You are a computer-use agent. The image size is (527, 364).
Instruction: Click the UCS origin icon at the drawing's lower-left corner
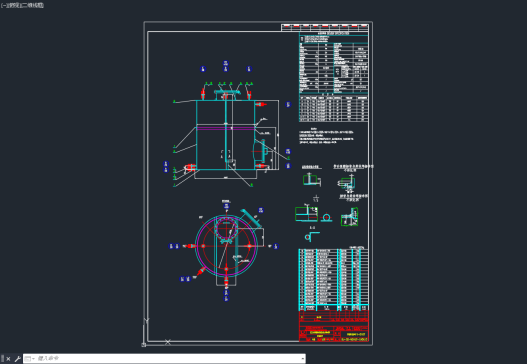tap(144, 345)
